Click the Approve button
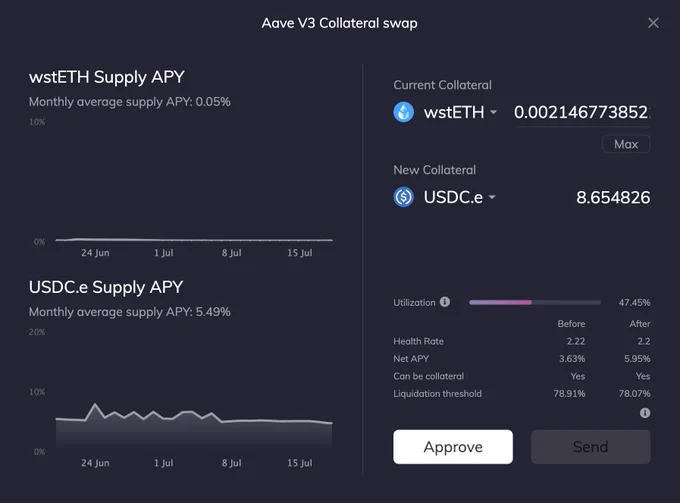The height and width of the screenshot is (503, 680). 453,447
